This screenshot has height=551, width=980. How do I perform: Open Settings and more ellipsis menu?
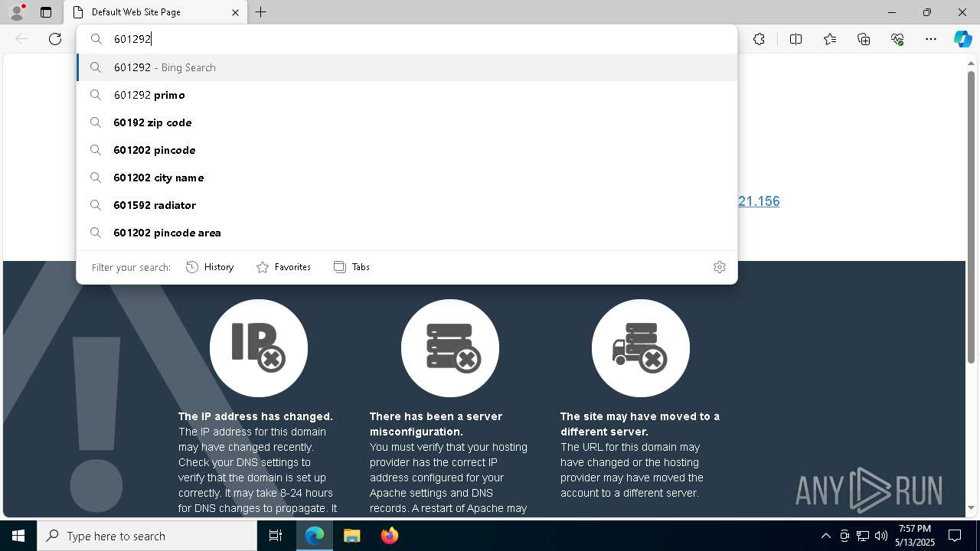[931, 39]
